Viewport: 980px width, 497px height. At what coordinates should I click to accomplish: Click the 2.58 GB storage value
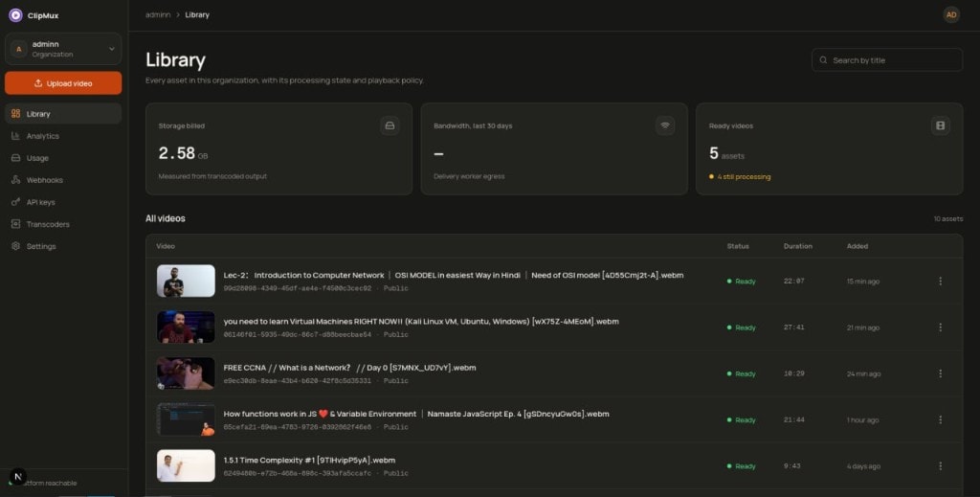(183, 153)
